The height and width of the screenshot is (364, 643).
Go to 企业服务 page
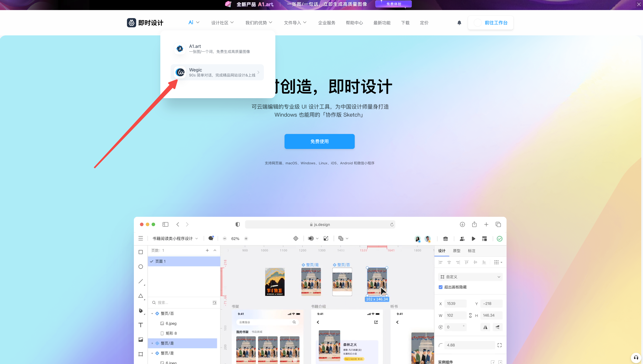point(327,23)
